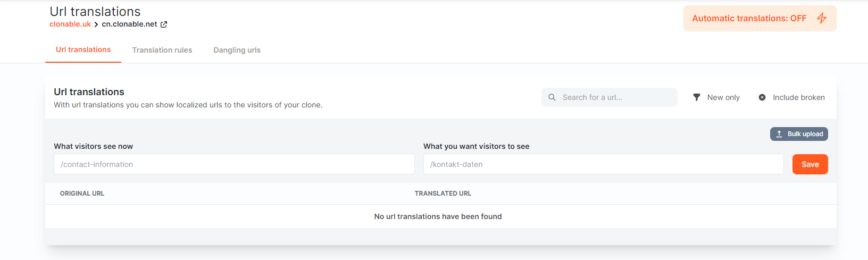This screenshot has width=868, height=260.
Task: Click the circled X icon beside Include broken
Action: coord(762,97)
